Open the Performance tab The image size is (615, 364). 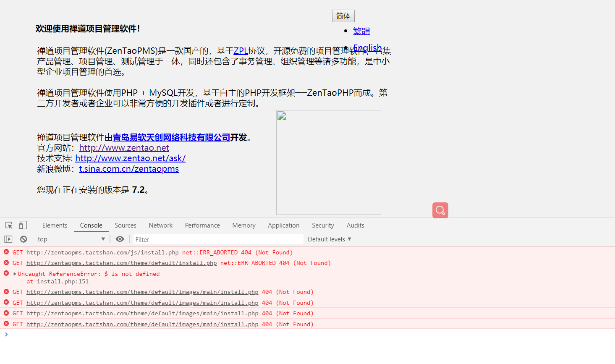pos(202,225)
